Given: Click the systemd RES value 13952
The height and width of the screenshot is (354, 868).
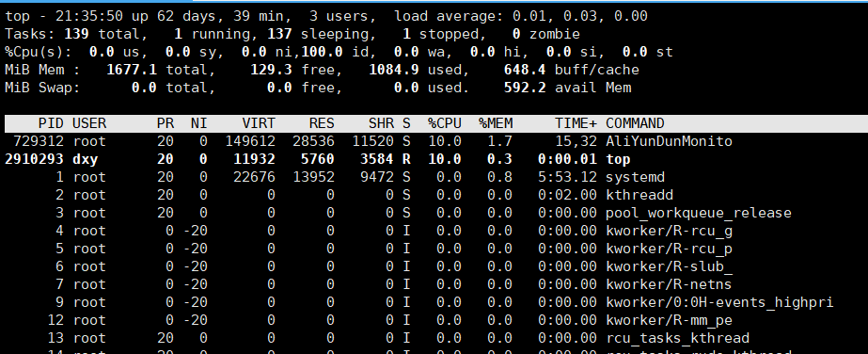Looking at the screenshot, I should [313, 177].
